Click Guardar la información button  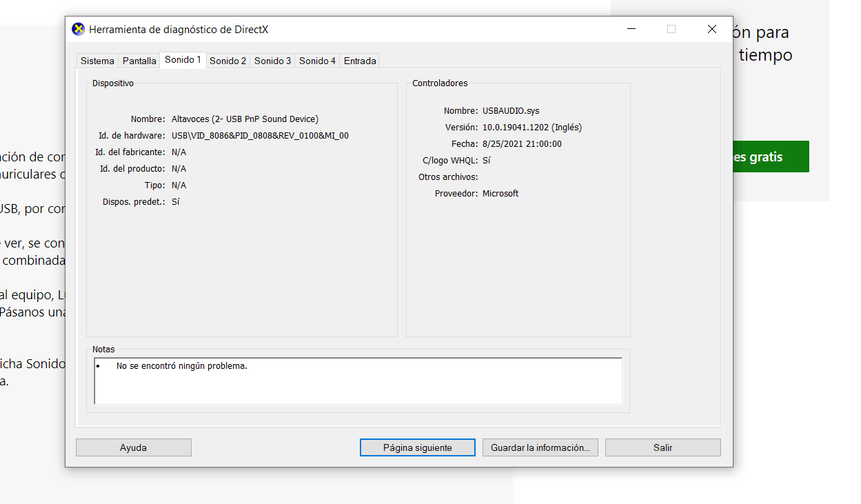(x=540, y=447)
